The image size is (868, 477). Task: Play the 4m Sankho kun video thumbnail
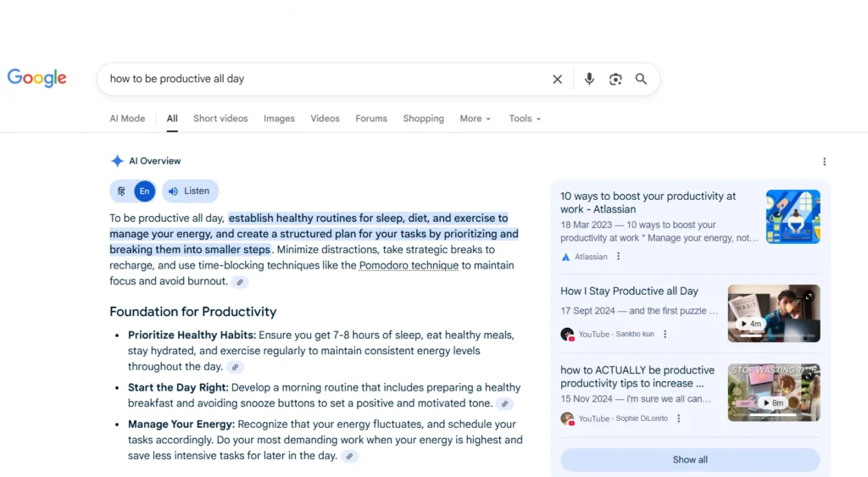coord(774,313)
